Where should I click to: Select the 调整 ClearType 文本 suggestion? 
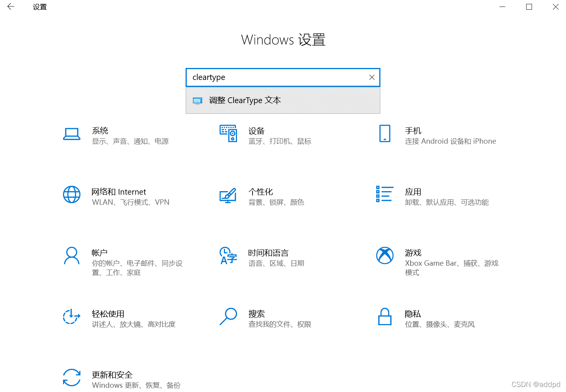[283, 100]
